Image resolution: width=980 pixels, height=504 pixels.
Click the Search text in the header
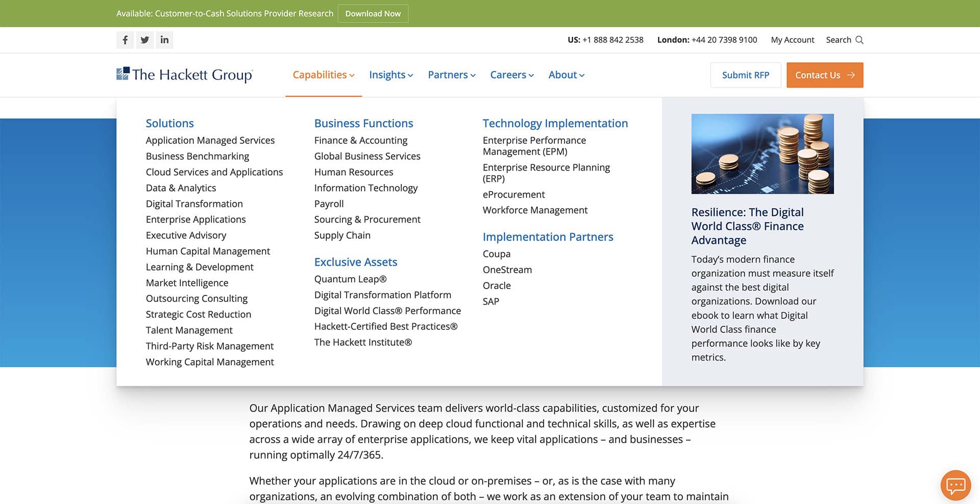click(839, 40)
